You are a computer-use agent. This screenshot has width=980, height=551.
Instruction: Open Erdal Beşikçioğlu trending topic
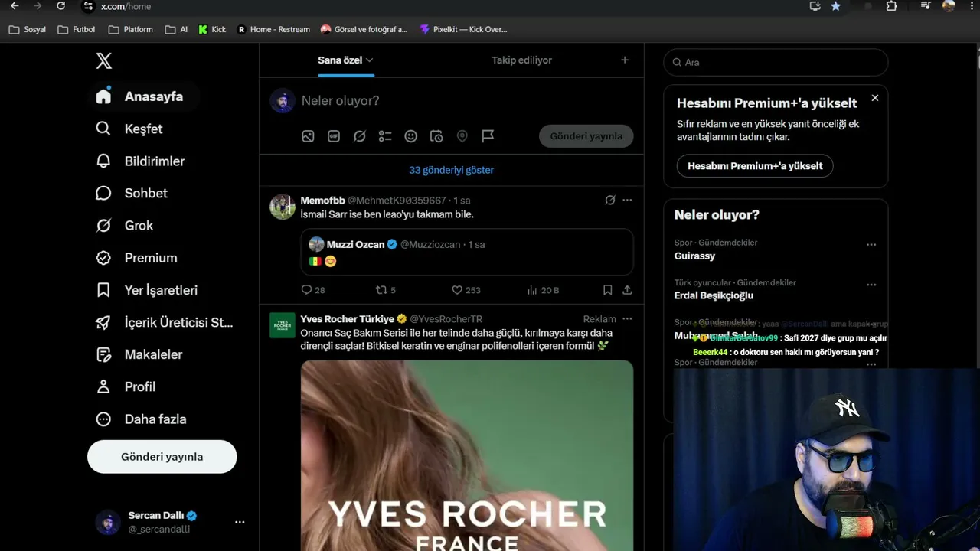point(714,295)
